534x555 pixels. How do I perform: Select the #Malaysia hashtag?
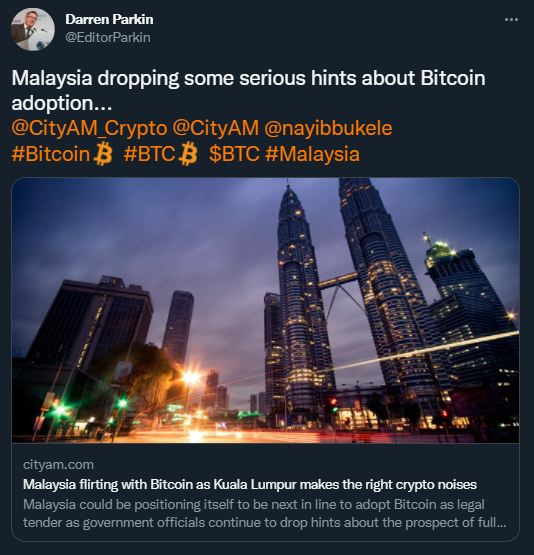[312, 154]
